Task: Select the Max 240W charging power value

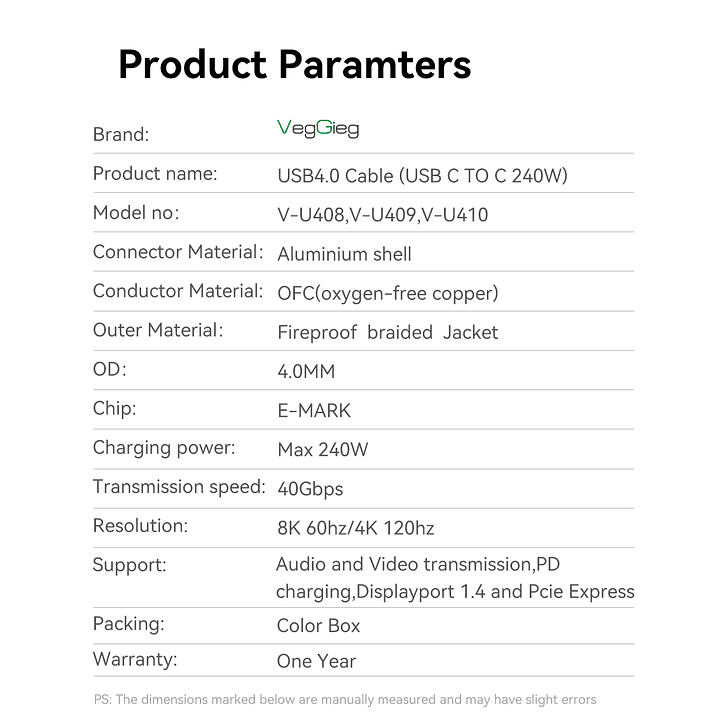Action: 322,450
